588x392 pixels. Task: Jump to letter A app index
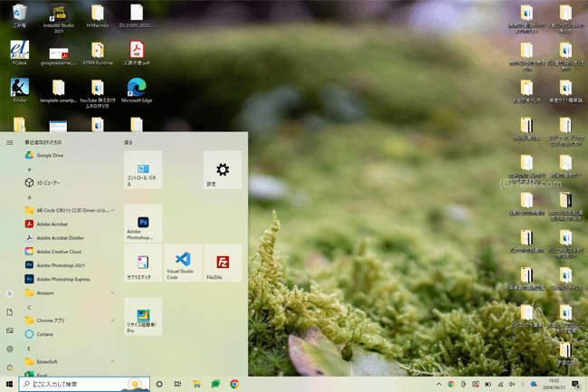pos(29,197)
